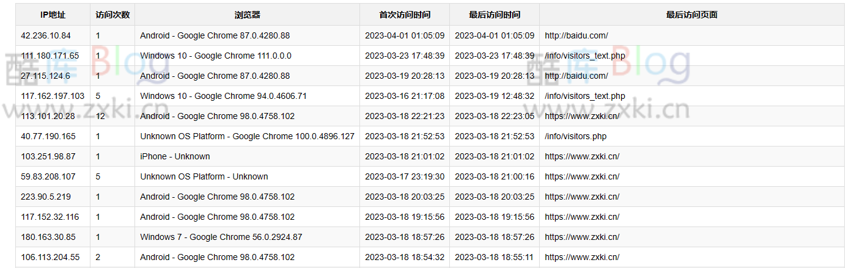Screen dimensions: 868x268
Task: Select IP address 42.236.10.84
Action: tap(46, 35)
